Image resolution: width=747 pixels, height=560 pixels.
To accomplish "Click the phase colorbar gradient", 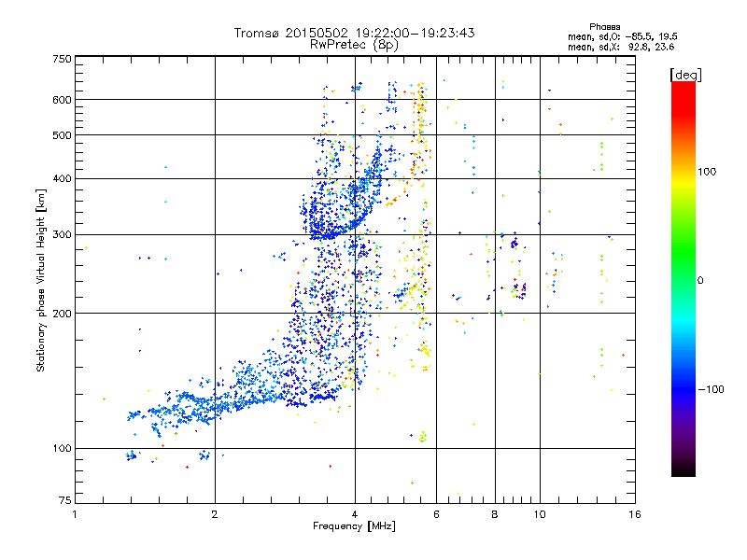I will [x=684, y=279].
